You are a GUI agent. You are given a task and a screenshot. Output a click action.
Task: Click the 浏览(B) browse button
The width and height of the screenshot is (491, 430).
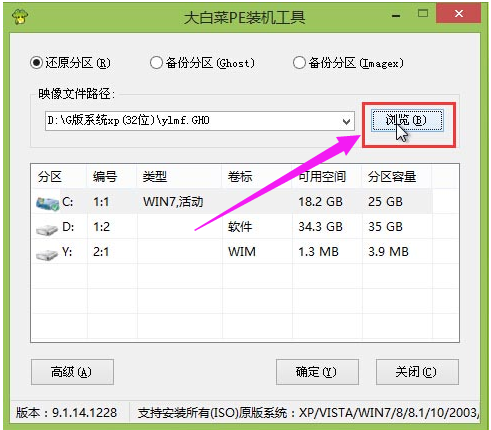pyautogui.click(x=407, y=121)
